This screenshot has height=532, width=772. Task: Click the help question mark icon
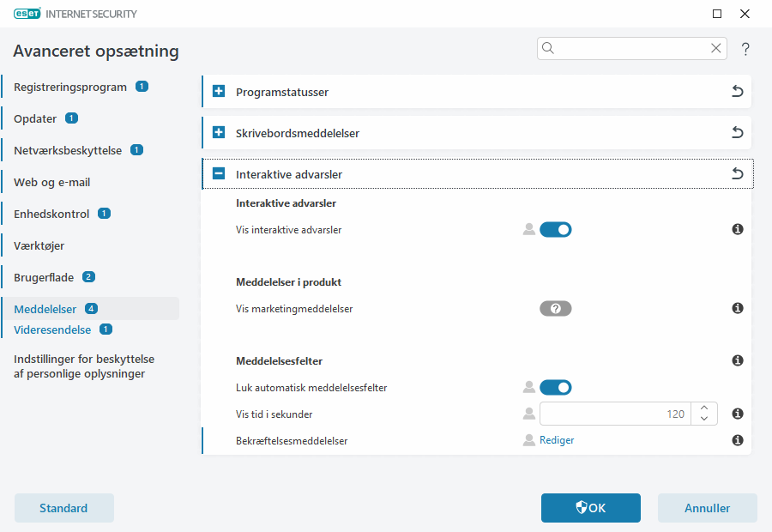[745, 50]
